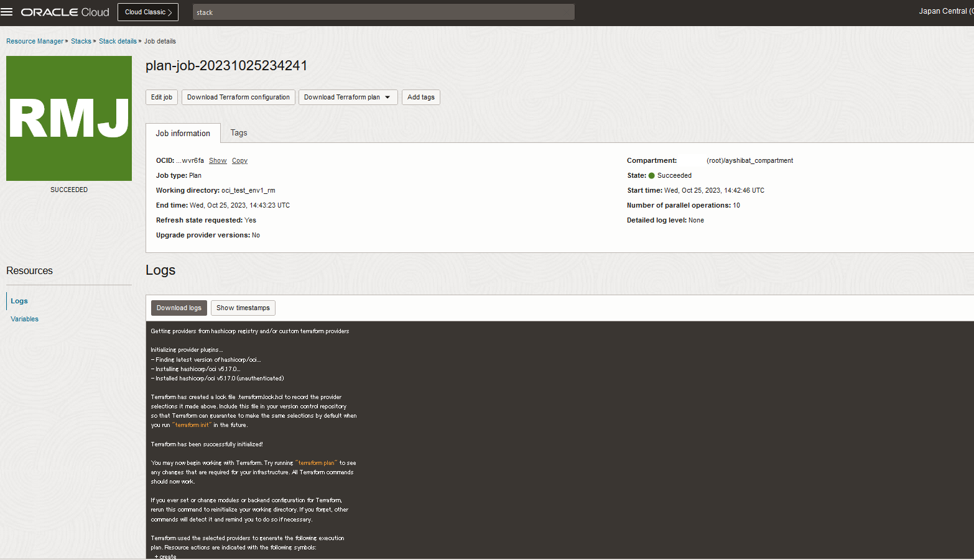The image size is (974, 560).
Task: Click the plan-job-20231025234241 title
Action: tap(226, 65)
